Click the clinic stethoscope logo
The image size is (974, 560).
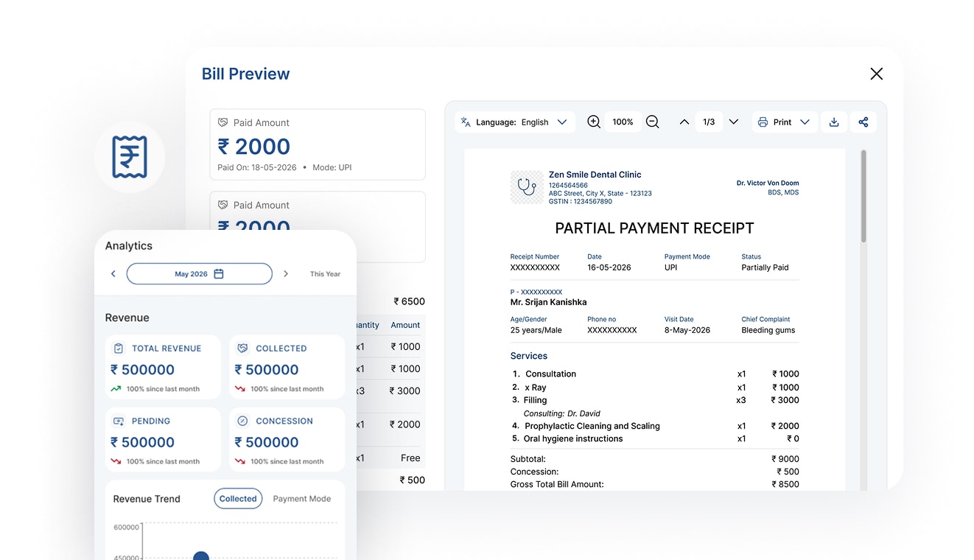pyautogui.click(x=527, y=187)
